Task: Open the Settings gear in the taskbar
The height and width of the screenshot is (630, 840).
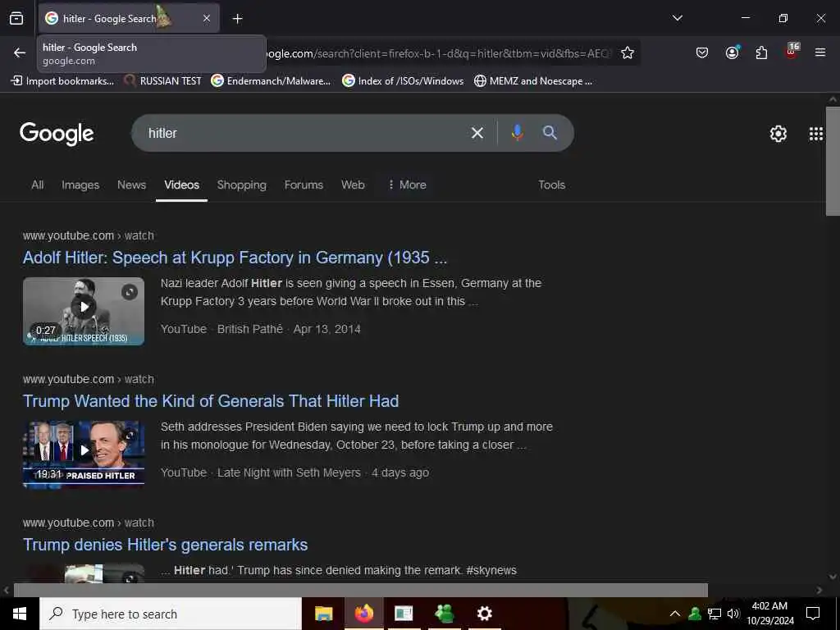Action: pos(484,614)
